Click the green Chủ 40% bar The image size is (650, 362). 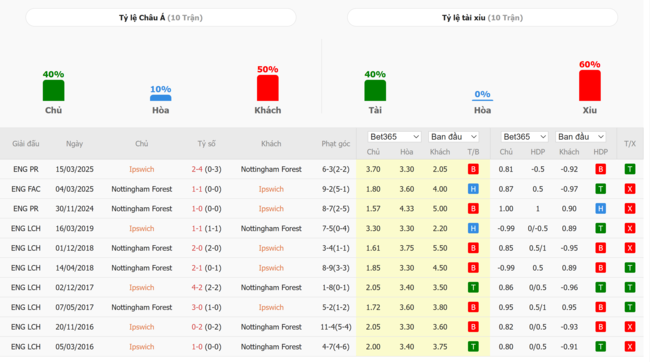pos(53,90)
